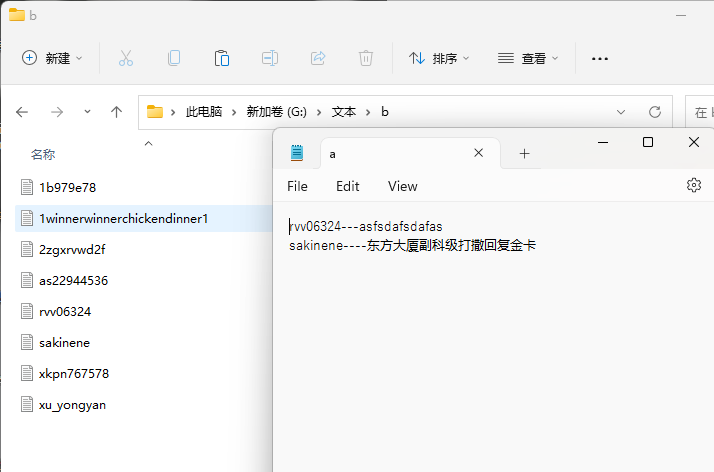Image resolution: width=714 pixels, height=472 pixels.
Task: Click the Delete trash bin icon
Action: (366, 58)
